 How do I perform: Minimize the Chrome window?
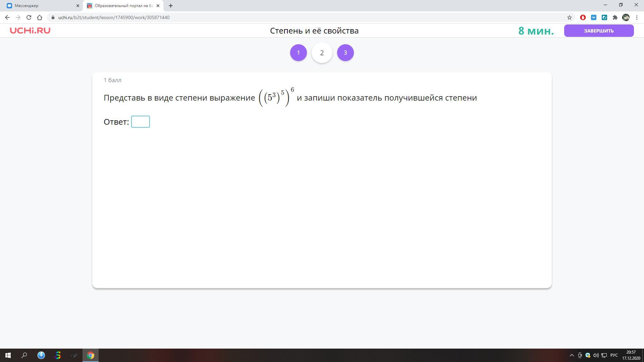pyautogui.click(x=605, y=5)
